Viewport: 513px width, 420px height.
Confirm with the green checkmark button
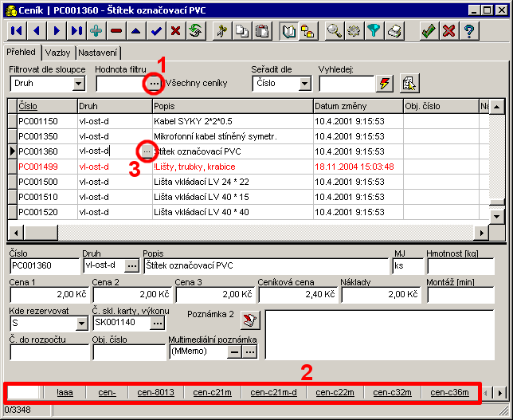[429, 31]
